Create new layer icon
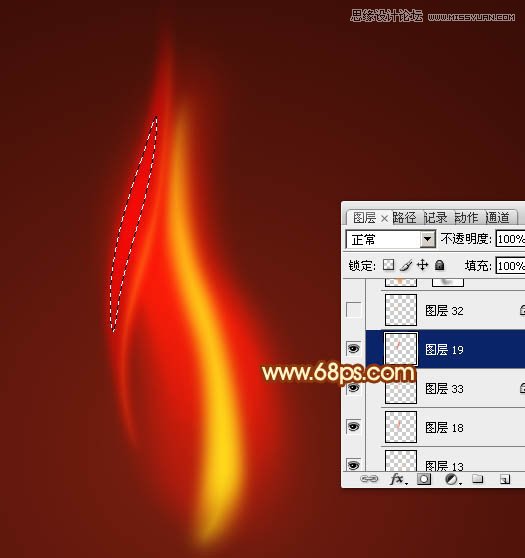This screenshot has height=558, width=525. (x=505, y=479)
